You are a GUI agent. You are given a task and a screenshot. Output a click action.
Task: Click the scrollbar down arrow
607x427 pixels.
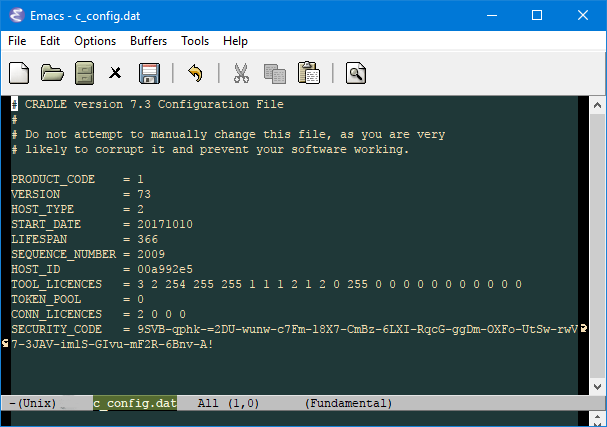[x=597, y=387]
